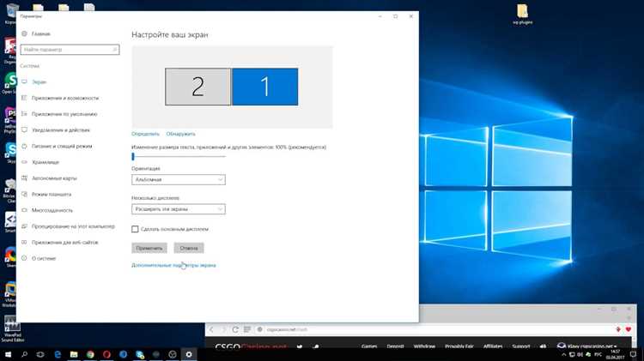Open Action Center notification icon

click(633, 354)
